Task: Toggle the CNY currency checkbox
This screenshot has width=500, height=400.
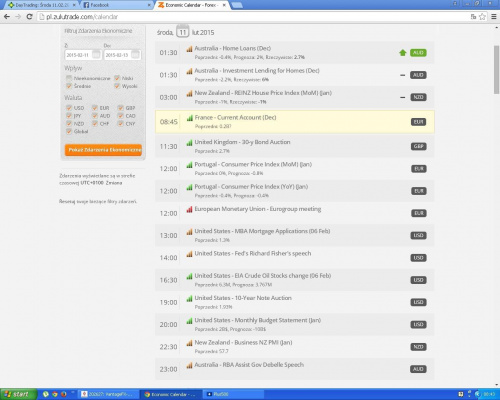Action: (121, 124)
